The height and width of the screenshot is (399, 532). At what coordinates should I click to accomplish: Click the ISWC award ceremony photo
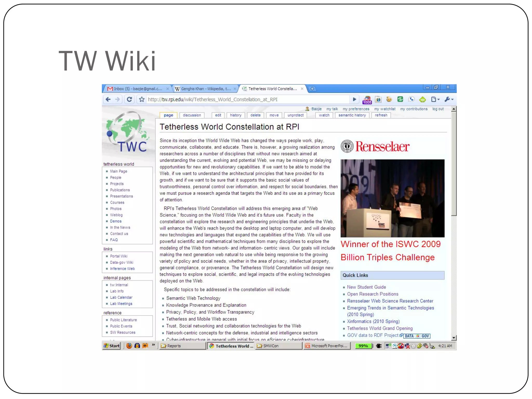tap(393, 198)
